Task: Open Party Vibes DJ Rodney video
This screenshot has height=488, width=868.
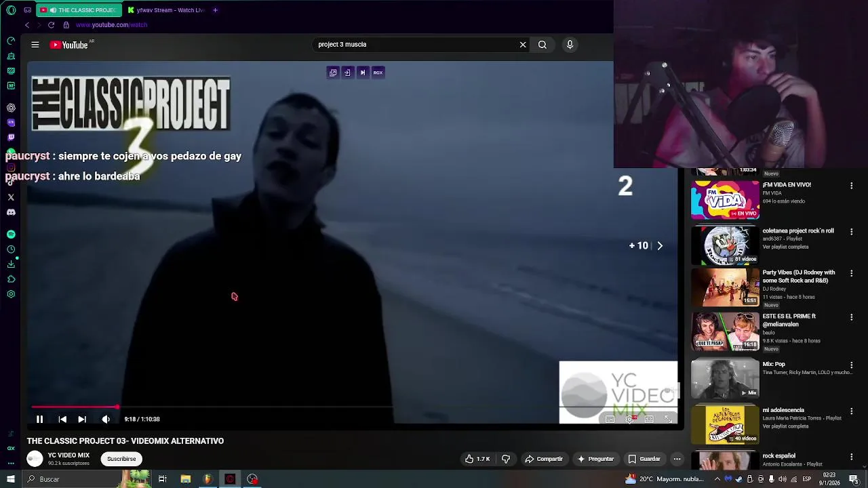Action: (x=725, y=287)
